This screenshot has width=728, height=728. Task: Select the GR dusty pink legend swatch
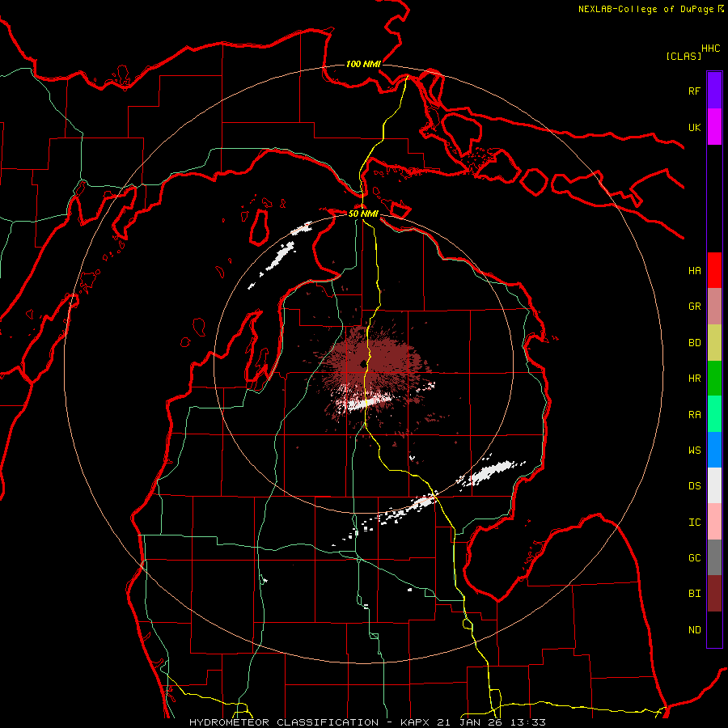tap(714, 307)
